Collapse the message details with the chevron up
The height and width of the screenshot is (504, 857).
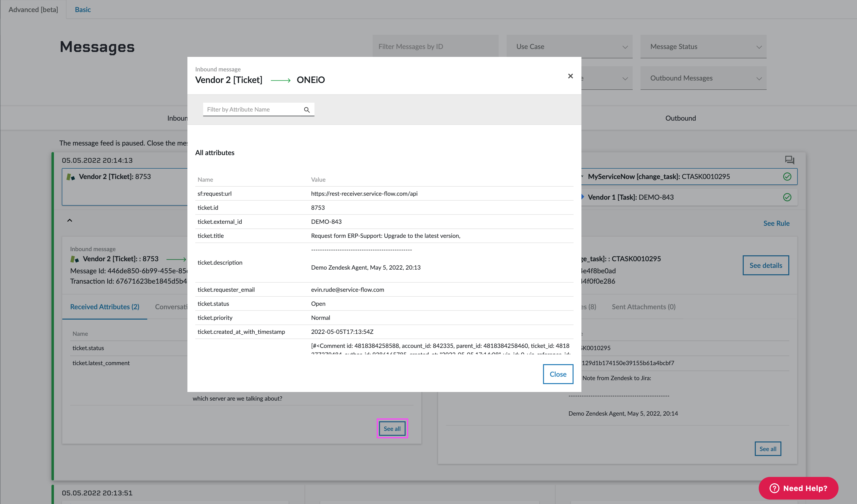tap(69, 220)
